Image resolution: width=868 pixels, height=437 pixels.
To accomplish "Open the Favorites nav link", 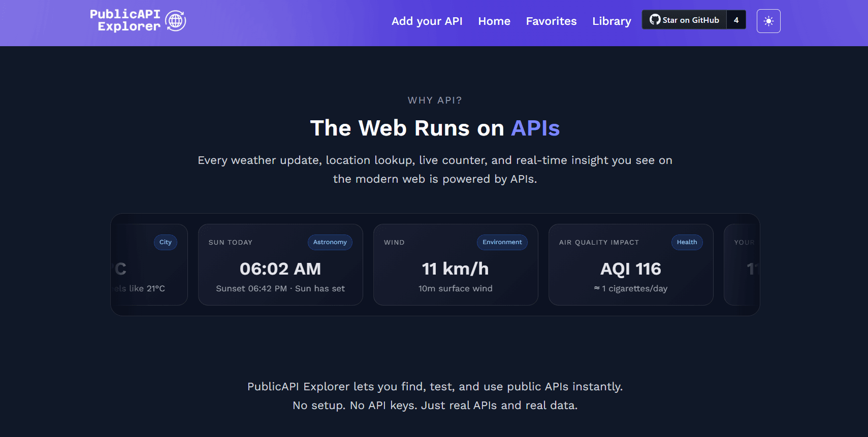I will click(x=551, y=21).
